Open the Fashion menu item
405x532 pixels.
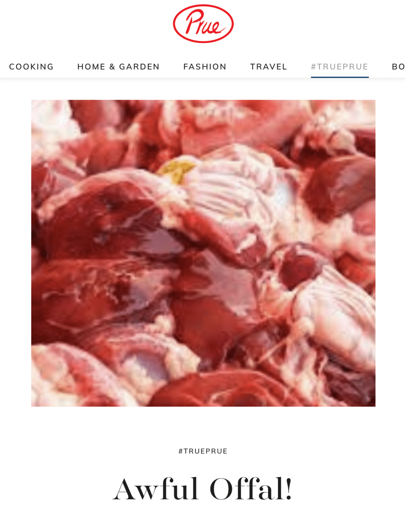pos(205,66)
